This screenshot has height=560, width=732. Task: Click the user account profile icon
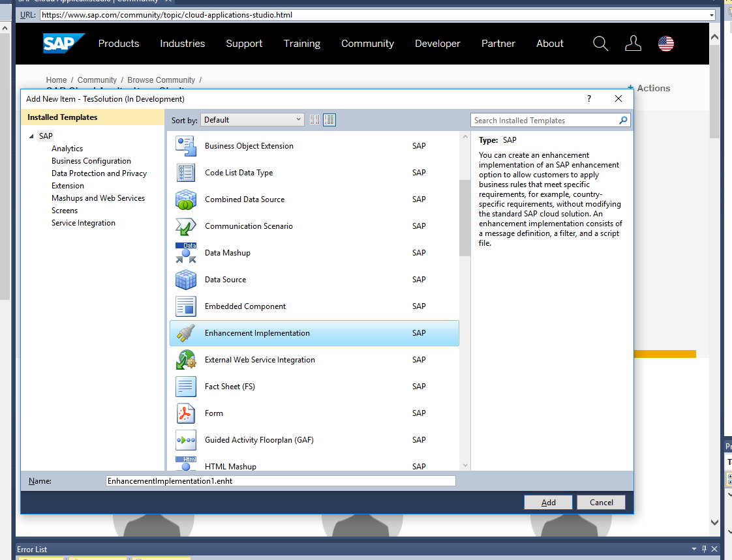pyautogui.click(x=633, y=44)
